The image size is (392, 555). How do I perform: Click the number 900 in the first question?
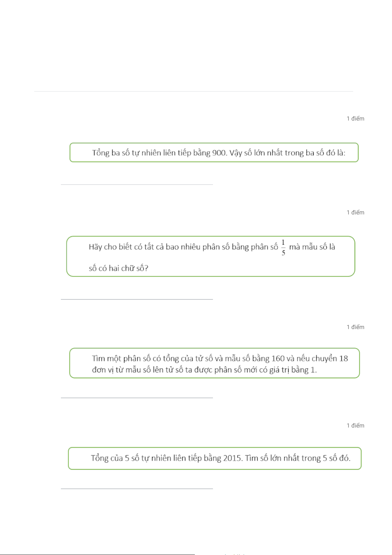[x=219, y=153]
